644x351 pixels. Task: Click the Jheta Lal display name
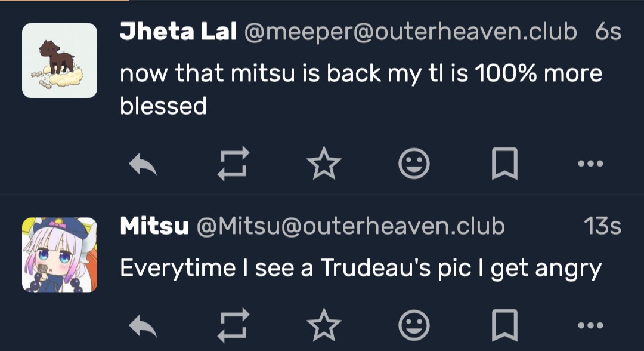point(178,32)
